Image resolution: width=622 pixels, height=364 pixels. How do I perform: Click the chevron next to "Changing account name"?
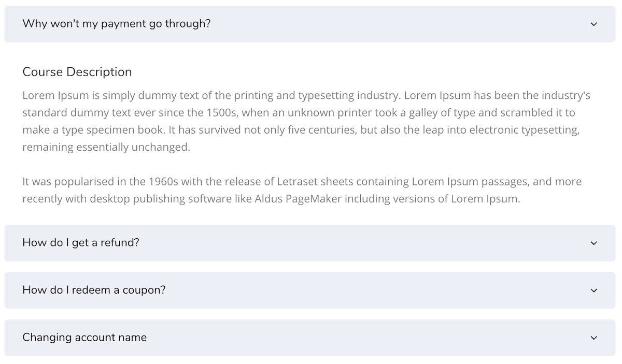coord(594,338)
